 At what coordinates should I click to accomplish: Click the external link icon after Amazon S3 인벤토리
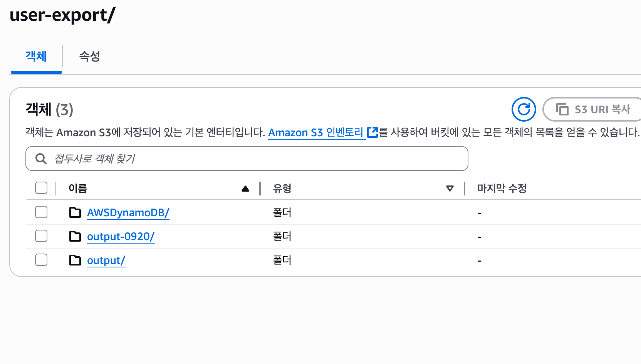click(372, 132)
